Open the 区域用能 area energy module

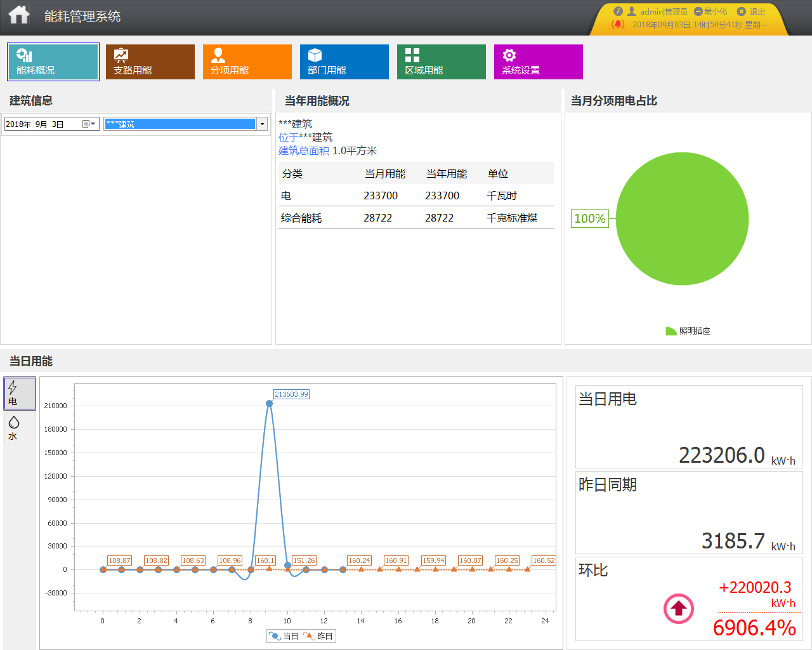441,62
